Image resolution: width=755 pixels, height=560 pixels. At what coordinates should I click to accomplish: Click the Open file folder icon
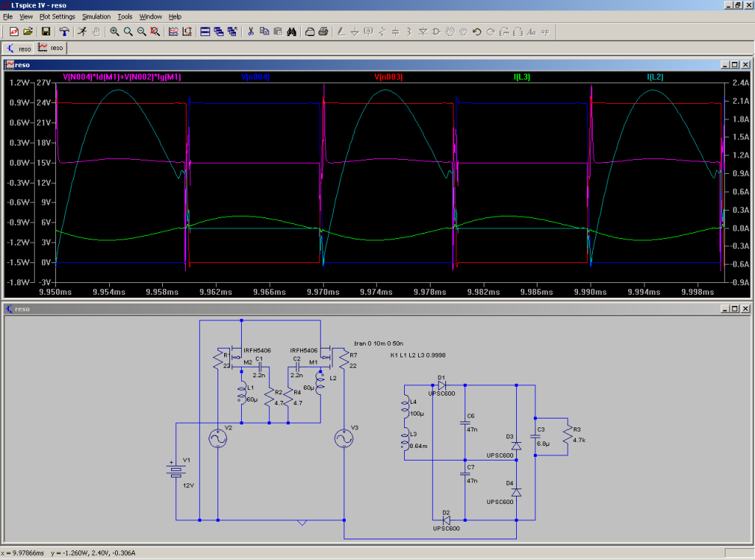(28, 32)
